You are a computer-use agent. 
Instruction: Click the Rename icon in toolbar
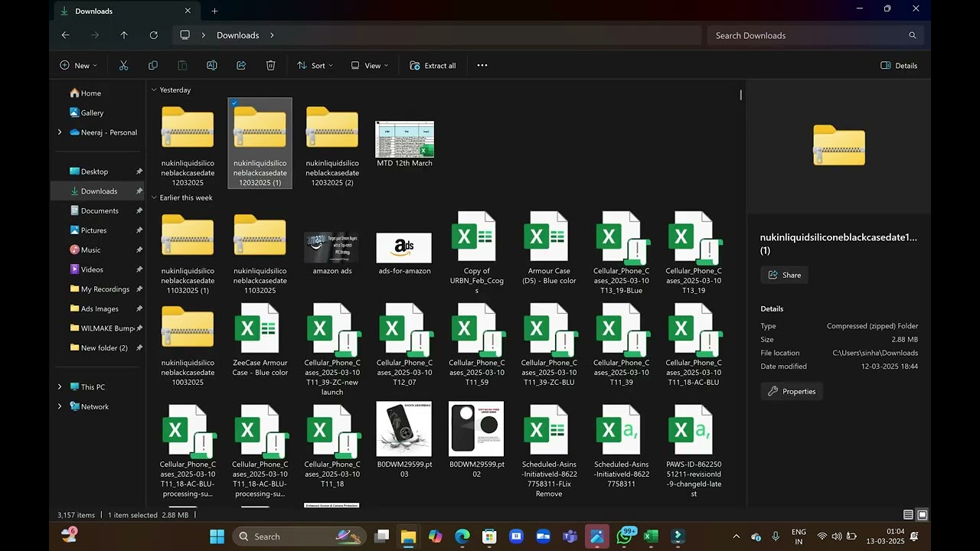point(212,66)
